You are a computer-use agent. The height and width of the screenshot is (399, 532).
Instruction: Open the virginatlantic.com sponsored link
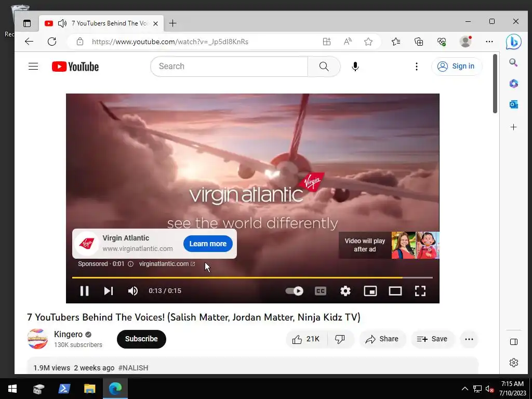[167, 263]
